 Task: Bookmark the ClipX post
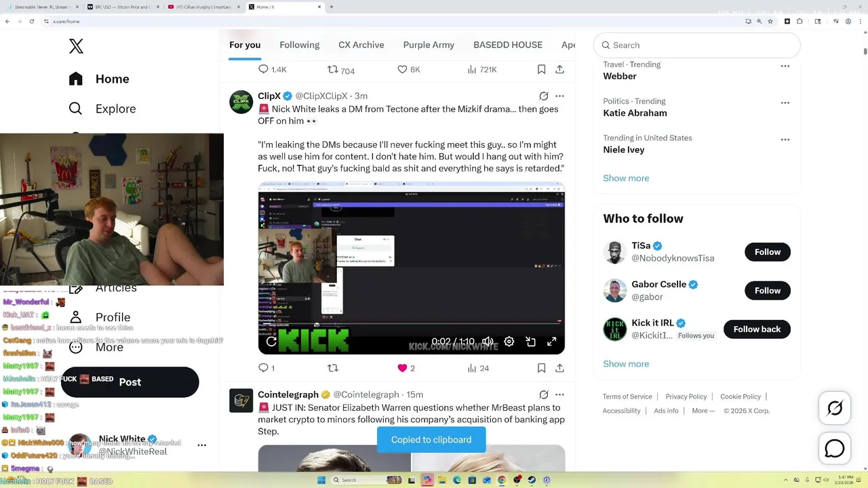point(541,368)
